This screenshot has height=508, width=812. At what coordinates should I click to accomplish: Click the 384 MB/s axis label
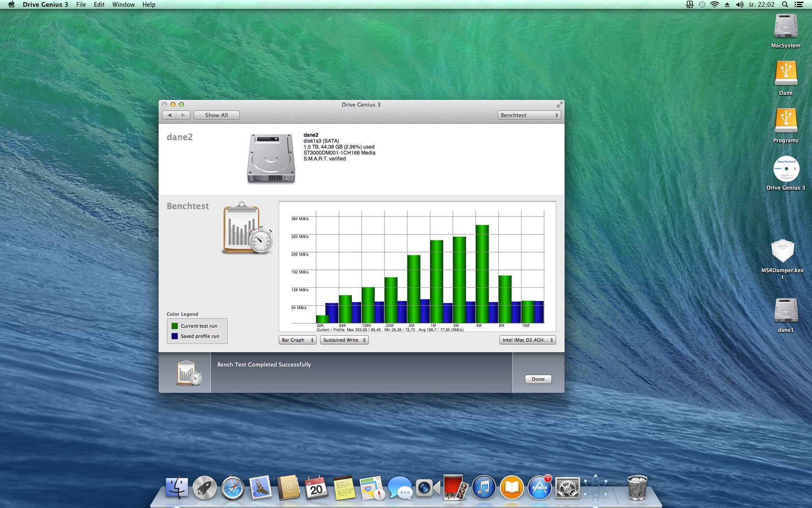point(300,219)
